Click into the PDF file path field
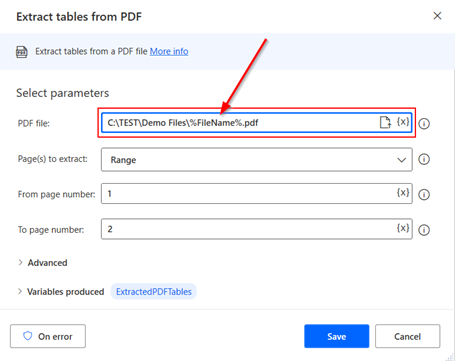455x361 pixels. click(240, 123)
